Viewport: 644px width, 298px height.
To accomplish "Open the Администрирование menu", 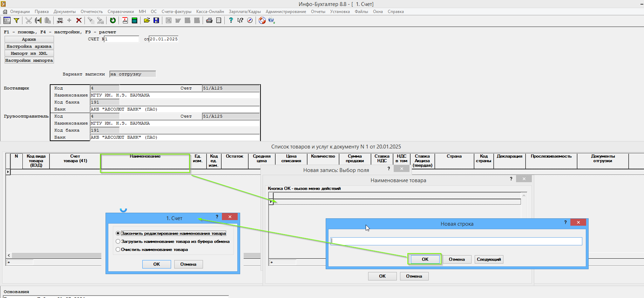I will tap(286, 12).
